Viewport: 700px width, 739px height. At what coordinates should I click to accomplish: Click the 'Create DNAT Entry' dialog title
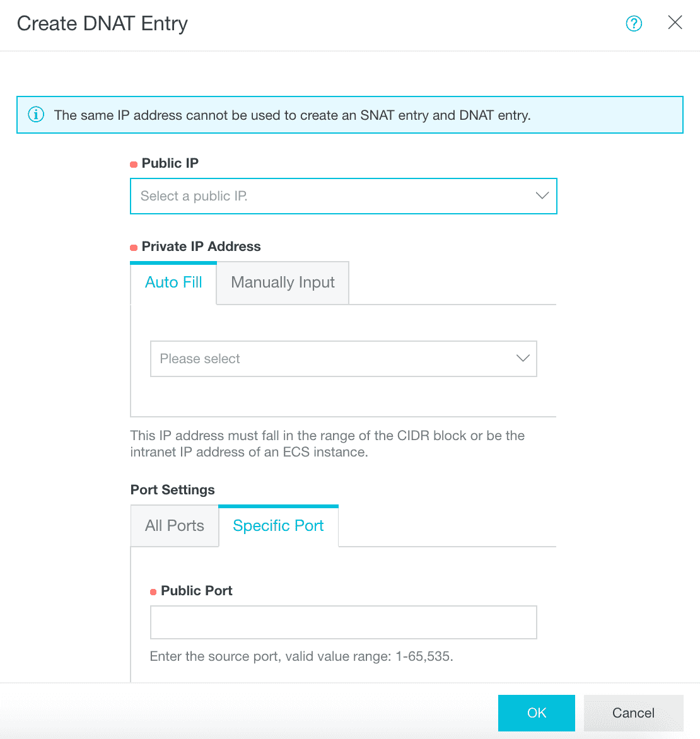click(102, 23)
